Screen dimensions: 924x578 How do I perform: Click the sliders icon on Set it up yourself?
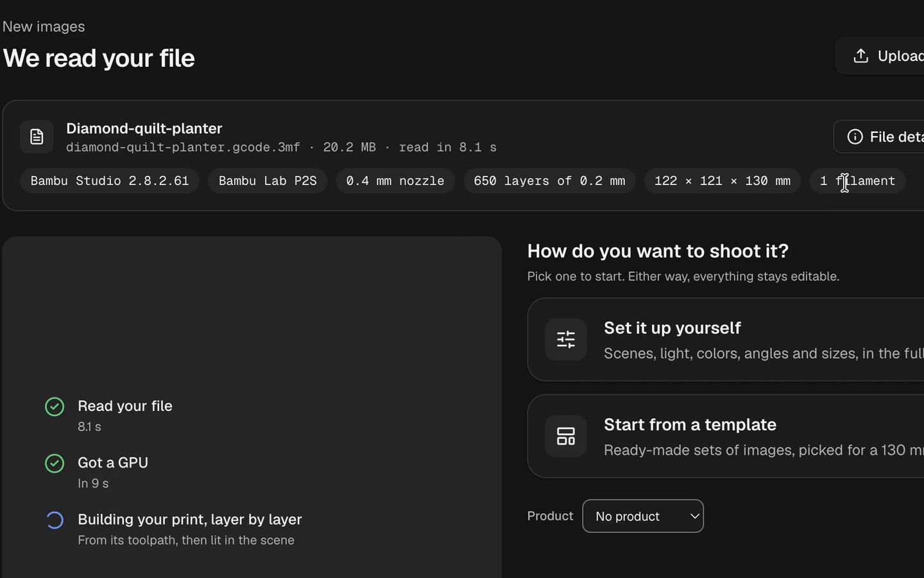click(565, 339)
